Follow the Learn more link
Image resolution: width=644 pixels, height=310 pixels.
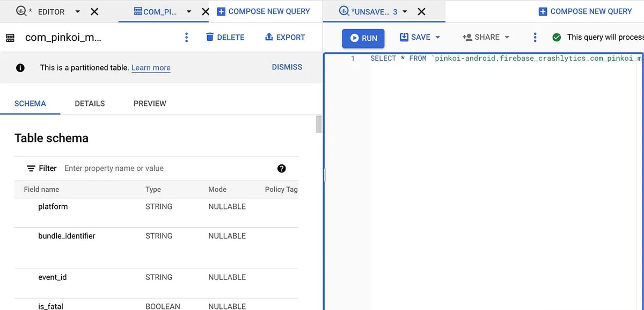pos(151,68)
